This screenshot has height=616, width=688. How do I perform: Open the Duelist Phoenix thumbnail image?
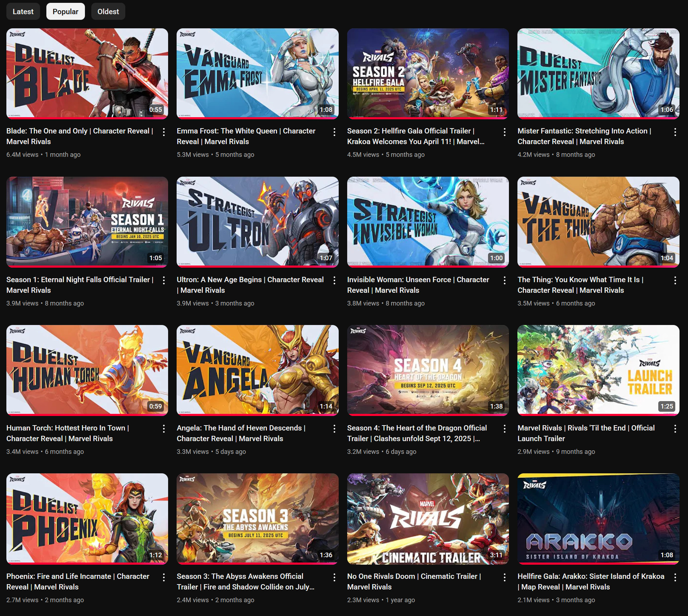87,518
